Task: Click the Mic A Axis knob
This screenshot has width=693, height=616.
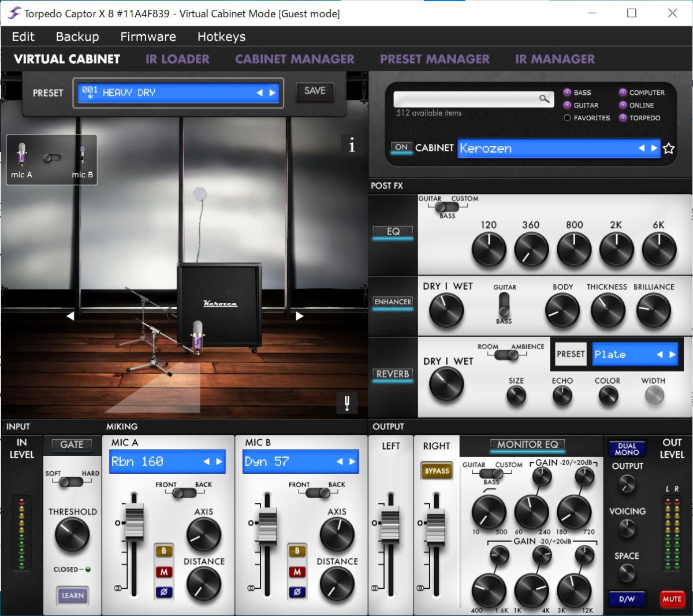Action: click(204, 535)
